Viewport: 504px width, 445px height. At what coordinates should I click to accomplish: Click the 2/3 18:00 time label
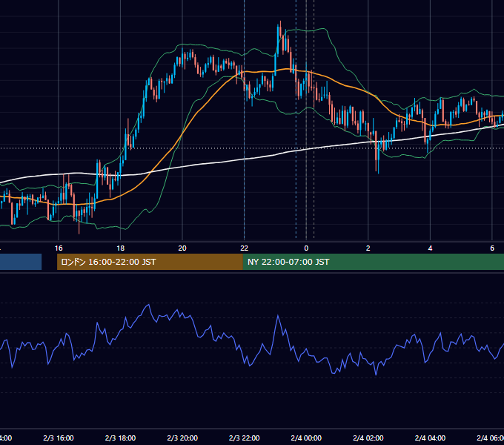(x=120, y=438)
